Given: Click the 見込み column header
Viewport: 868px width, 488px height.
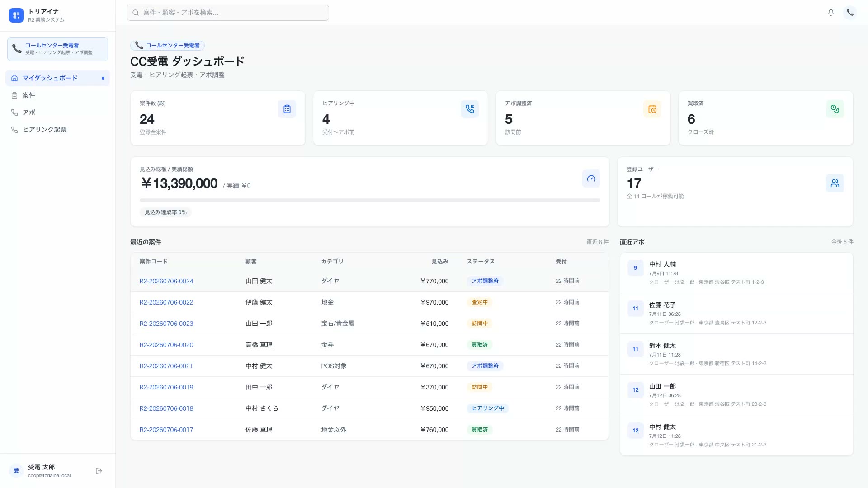Looking at the screenshot, I should tap(440, 262).
